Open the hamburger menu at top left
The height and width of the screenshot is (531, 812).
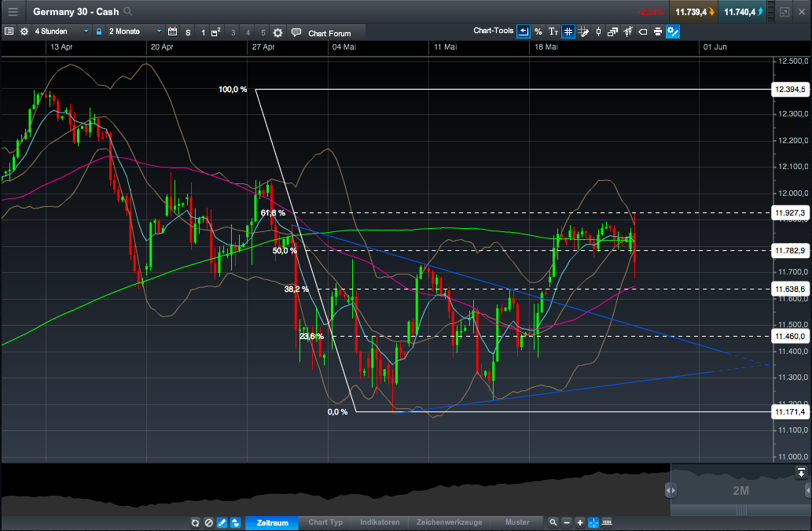pos(13,11)
